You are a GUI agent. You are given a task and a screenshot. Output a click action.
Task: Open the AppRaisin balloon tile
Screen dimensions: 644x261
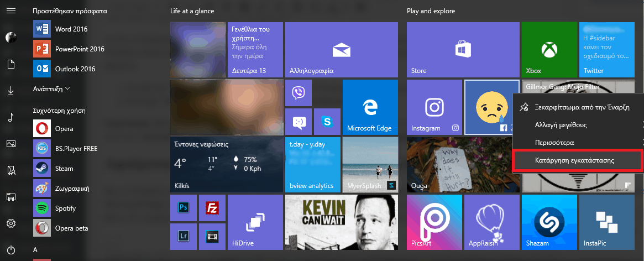pyautogui.click(x=491, y=222)
